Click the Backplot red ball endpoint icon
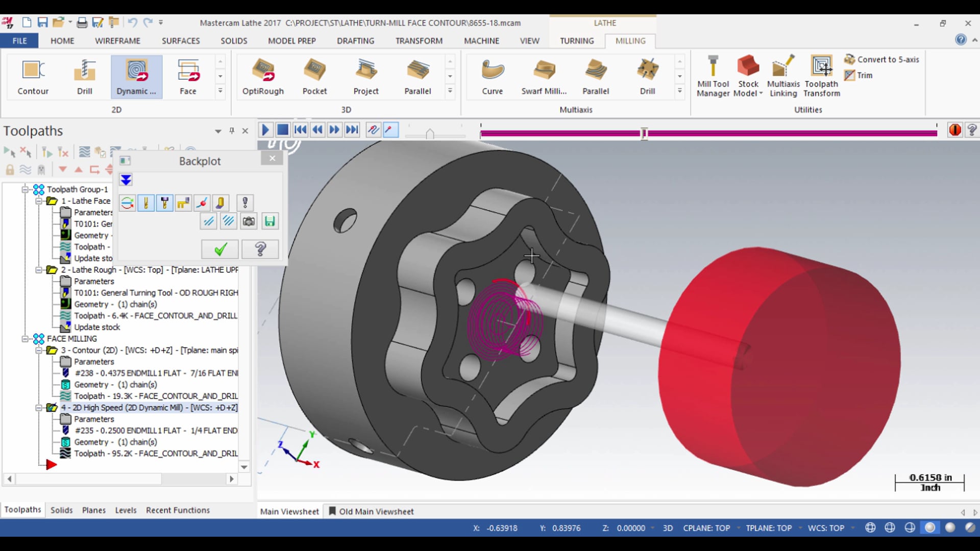980x551 pixels. [202, 203]
